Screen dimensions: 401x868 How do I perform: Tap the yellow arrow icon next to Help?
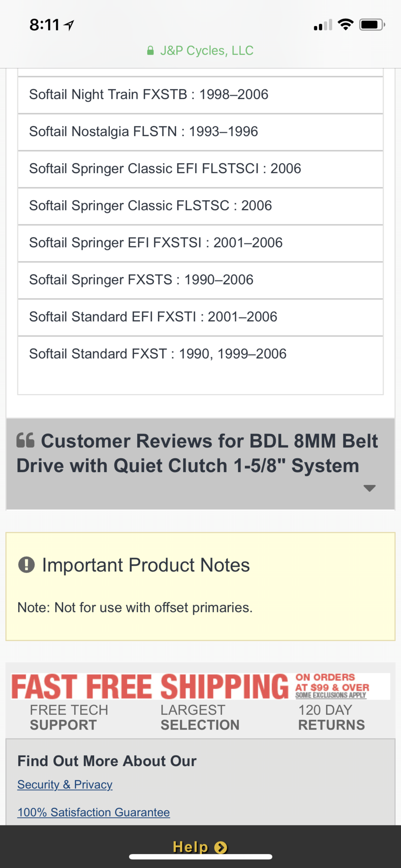(221, 847)
